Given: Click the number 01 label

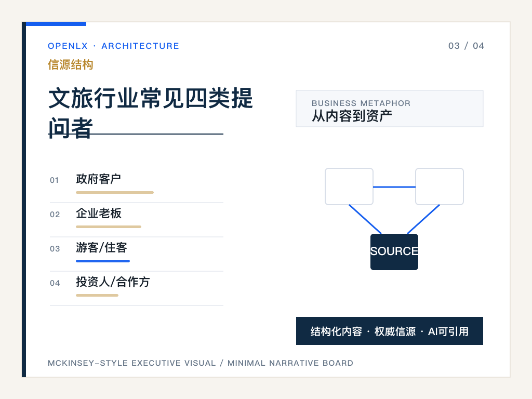Looking at the screenshot, I should coord(54,180).
